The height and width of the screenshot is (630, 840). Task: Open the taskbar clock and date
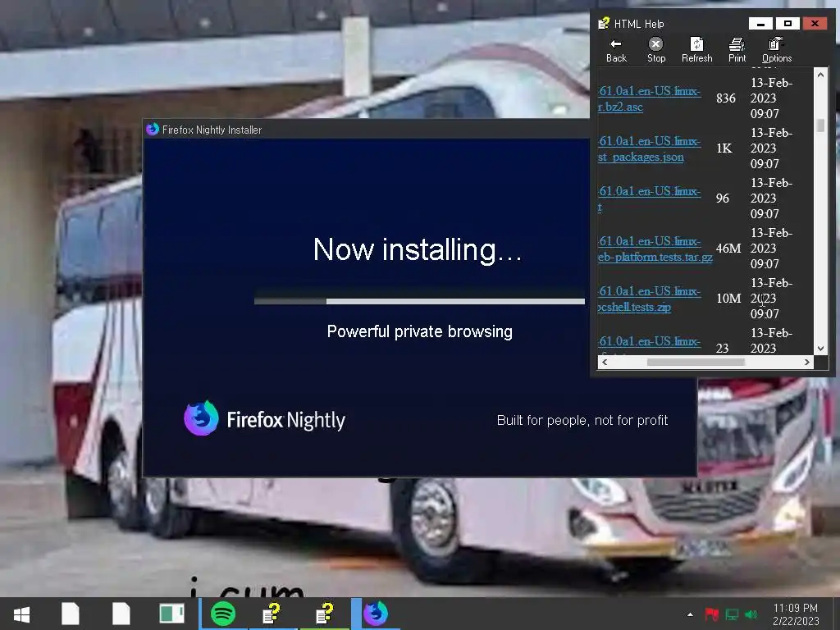pyautogui.click(x=796, y=614)
